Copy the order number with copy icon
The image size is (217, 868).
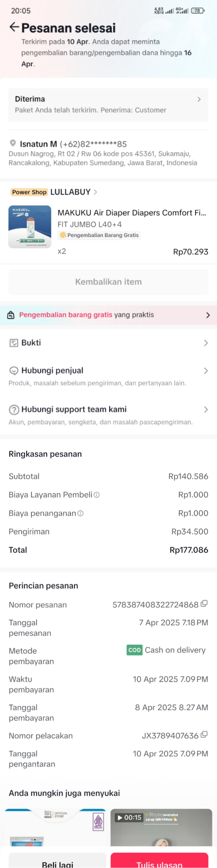click(204, 604)
